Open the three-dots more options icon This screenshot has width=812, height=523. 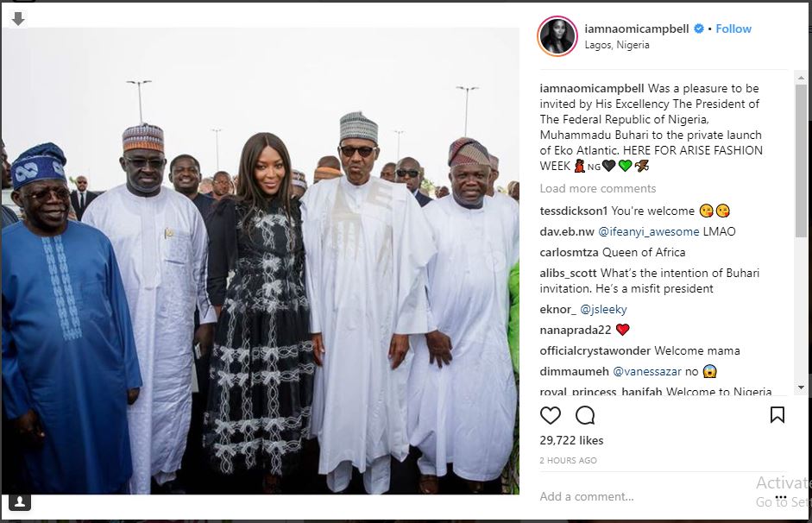tap(781, 498)
